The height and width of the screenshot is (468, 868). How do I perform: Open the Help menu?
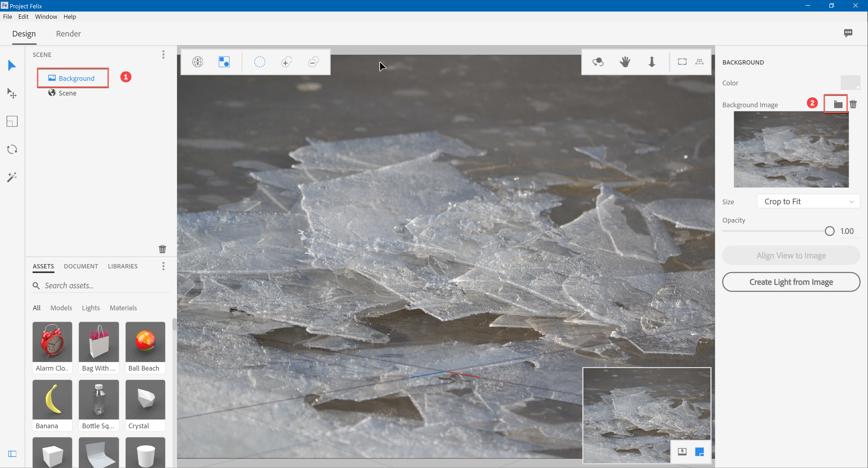70,17
